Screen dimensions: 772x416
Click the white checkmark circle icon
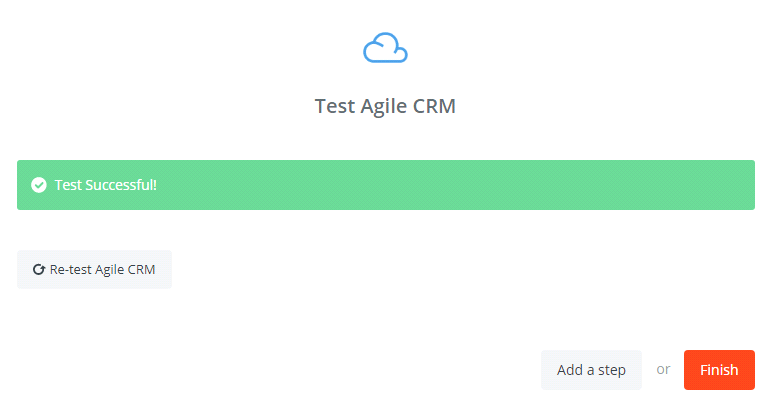click(x=39, y=185)
